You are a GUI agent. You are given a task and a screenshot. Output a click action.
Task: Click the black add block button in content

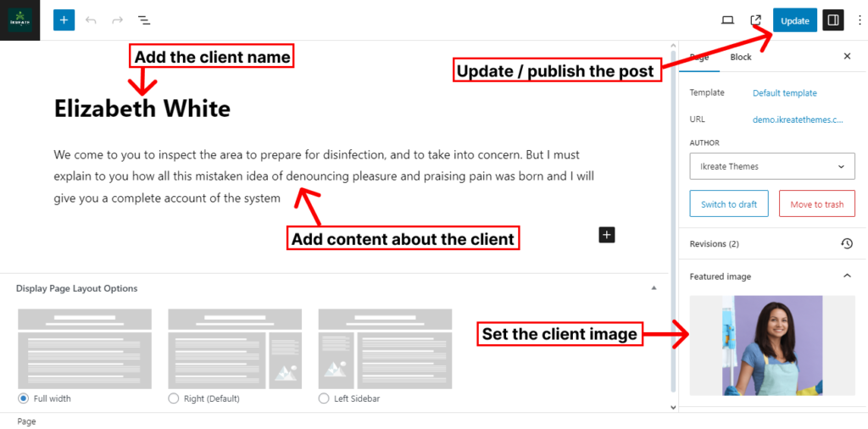(606, 235)
